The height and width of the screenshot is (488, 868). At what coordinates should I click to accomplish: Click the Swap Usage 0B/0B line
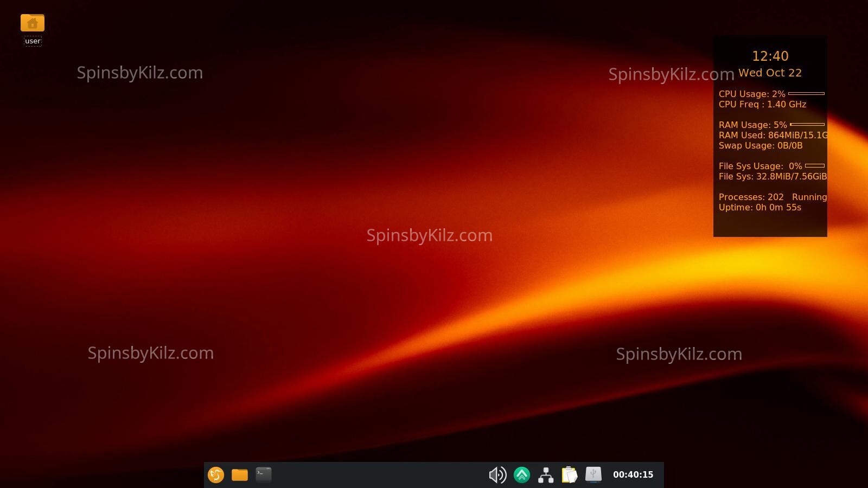[761, 146]
